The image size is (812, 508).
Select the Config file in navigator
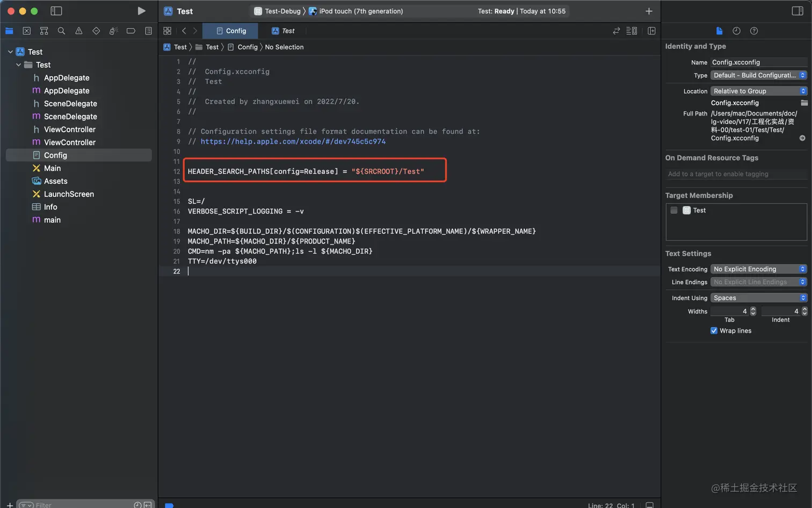point(78,155)
